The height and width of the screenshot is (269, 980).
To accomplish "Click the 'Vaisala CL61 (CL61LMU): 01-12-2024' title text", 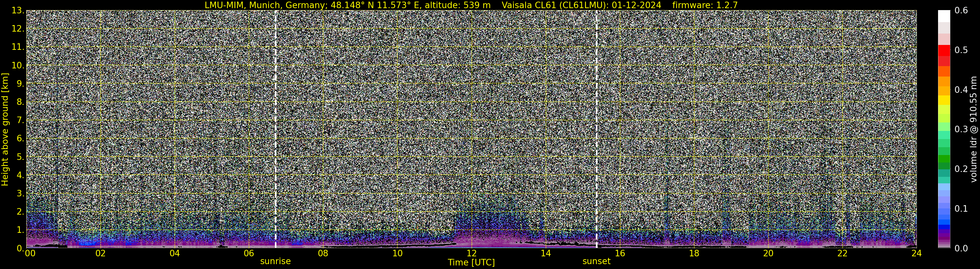I will click(x=581, y=5).
